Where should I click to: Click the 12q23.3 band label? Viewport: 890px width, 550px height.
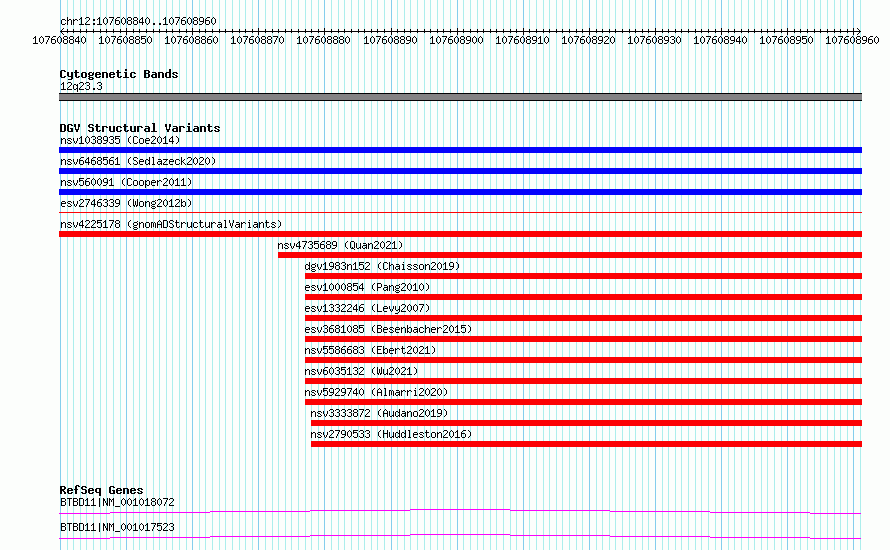click(81, 86)
